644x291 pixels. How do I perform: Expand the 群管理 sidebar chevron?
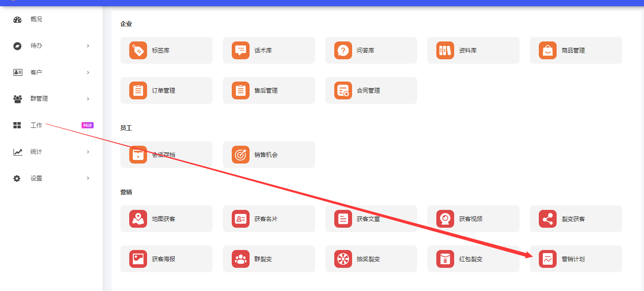click(88, 99)
